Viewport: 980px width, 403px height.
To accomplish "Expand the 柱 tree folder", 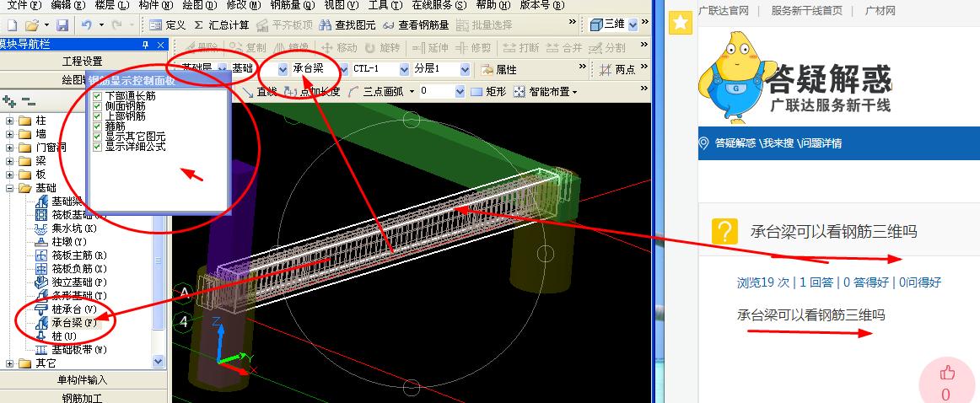I will [9, 120].
